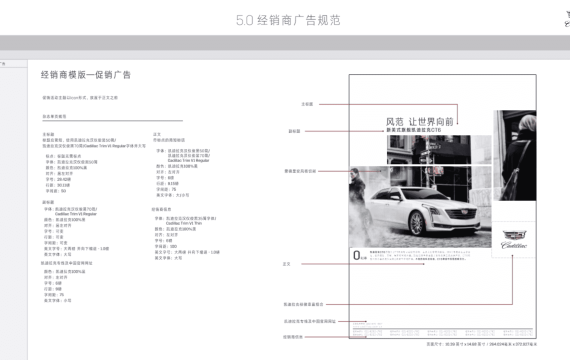Click the 正文 callout label beside the ad preview
The height and width of the screenshot is (360, 570).
tap(286, 264)
